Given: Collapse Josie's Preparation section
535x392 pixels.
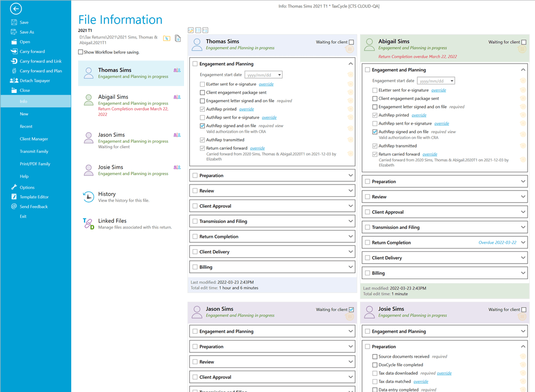Looking at the screenshot, I should [523, 347].
